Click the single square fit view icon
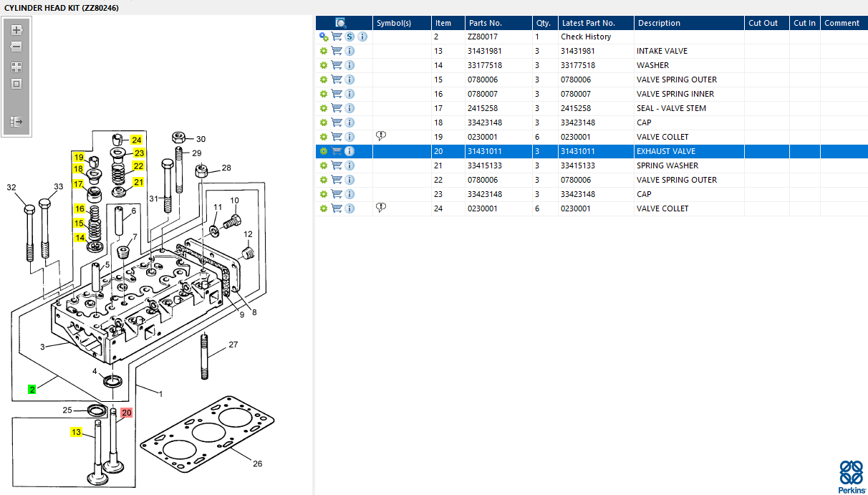 point(16,84)
